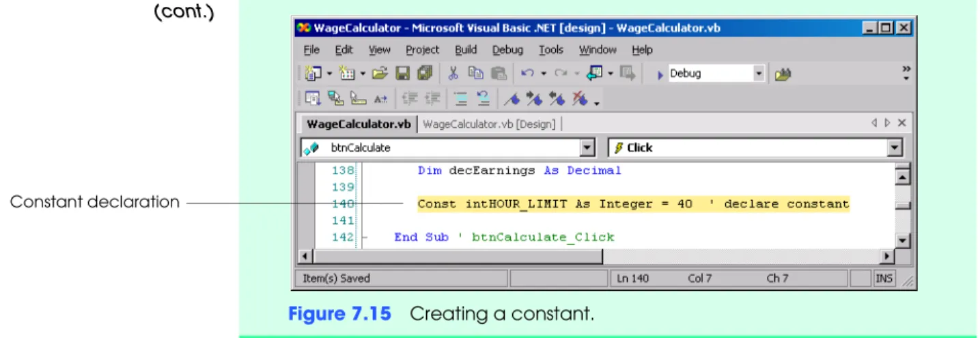
Task: Click the Uncomment Selected Lines icon
Action: pos(483,100)
